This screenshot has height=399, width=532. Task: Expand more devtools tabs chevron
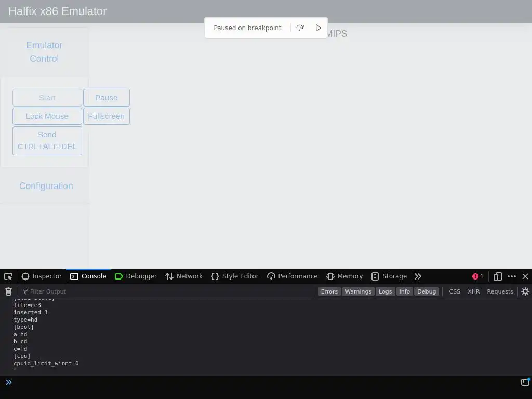(x=418, y=276)
